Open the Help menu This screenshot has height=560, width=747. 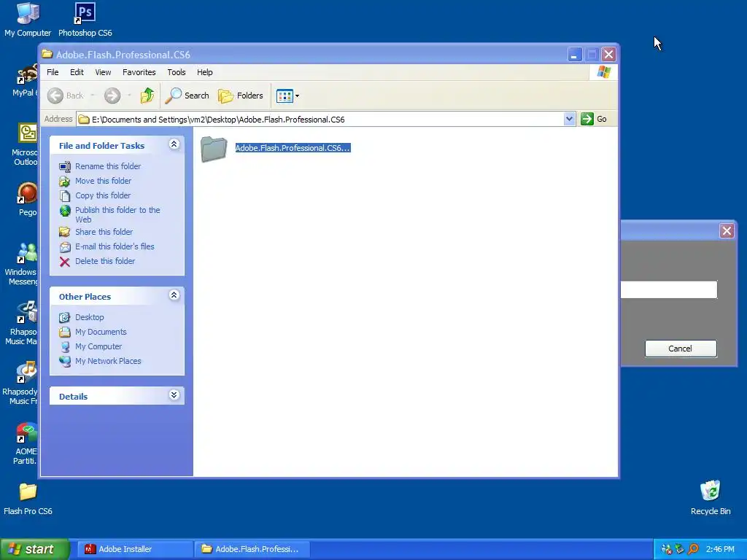[205, 72]
